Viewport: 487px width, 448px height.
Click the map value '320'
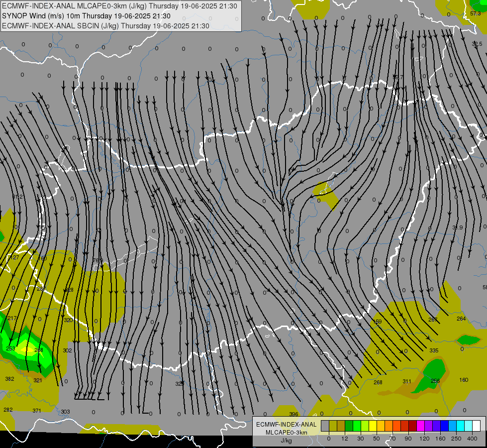tap(68, 320)
